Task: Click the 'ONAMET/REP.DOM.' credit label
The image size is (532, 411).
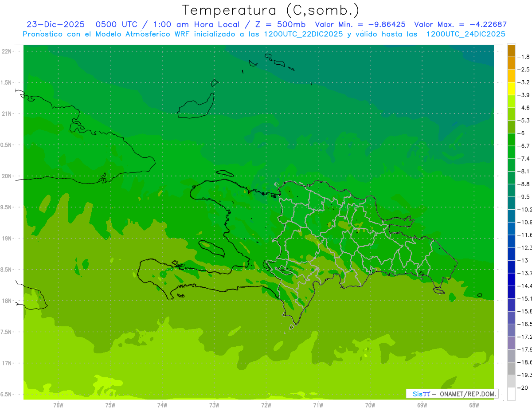Action: coord(467,394)
